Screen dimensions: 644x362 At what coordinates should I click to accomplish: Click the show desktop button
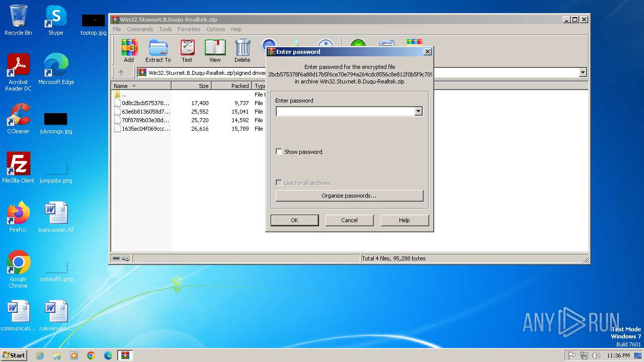[x=638, y=355]
